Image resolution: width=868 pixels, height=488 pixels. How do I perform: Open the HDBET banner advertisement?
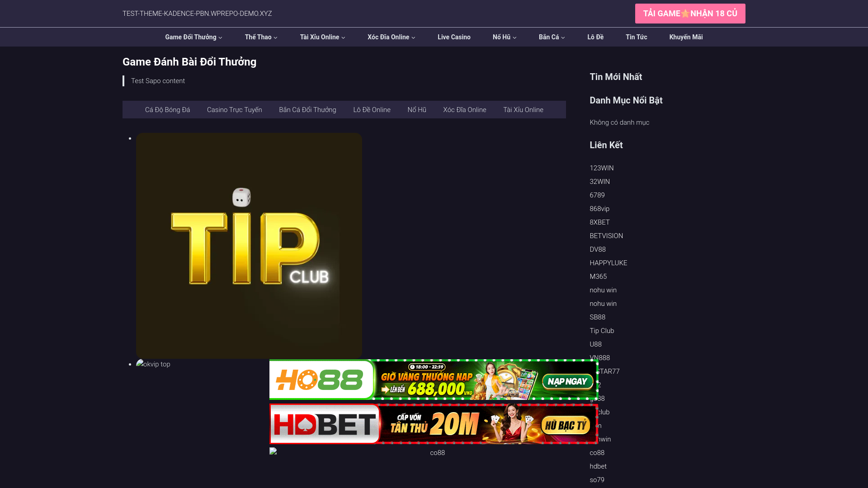pos(433,424)
